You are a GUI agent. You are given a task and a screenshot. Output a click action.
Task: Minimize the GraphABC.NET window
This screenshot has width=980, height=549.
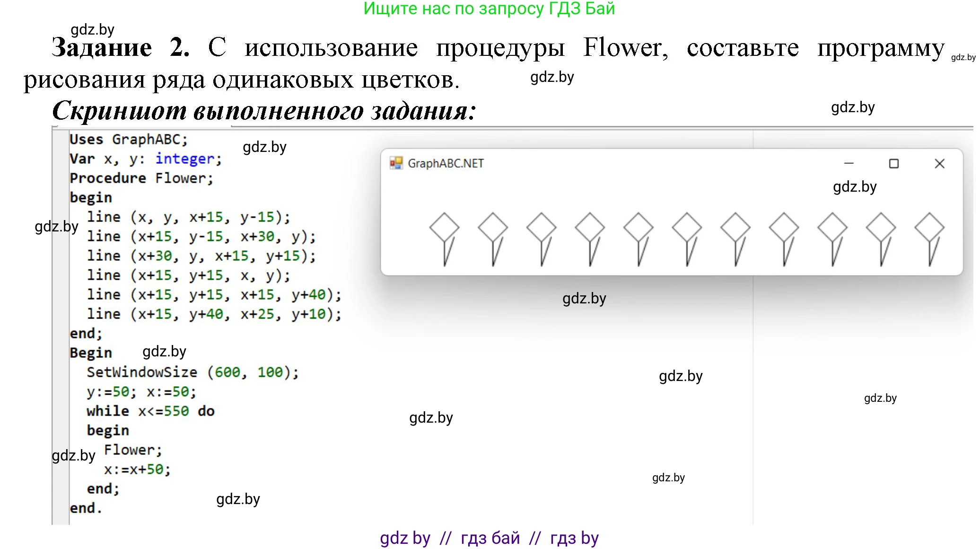pyautogui.click(x=849, y=163)
